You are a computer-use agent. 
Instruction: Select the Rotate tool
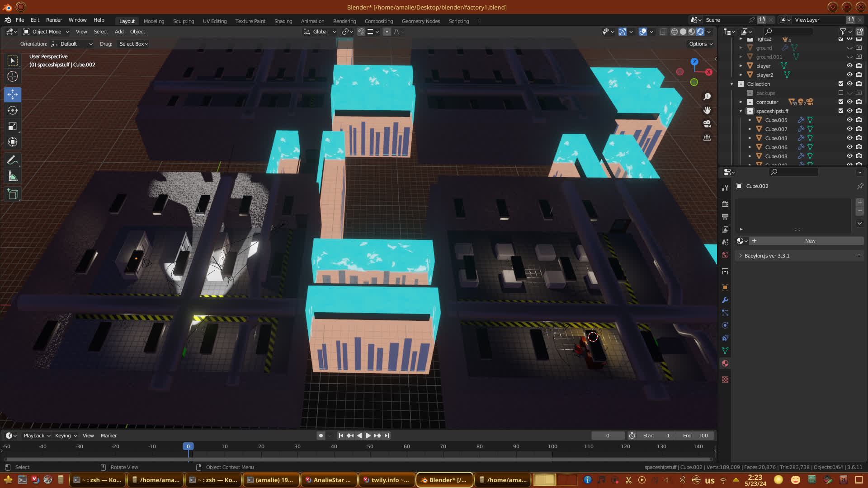pos(13,110)
